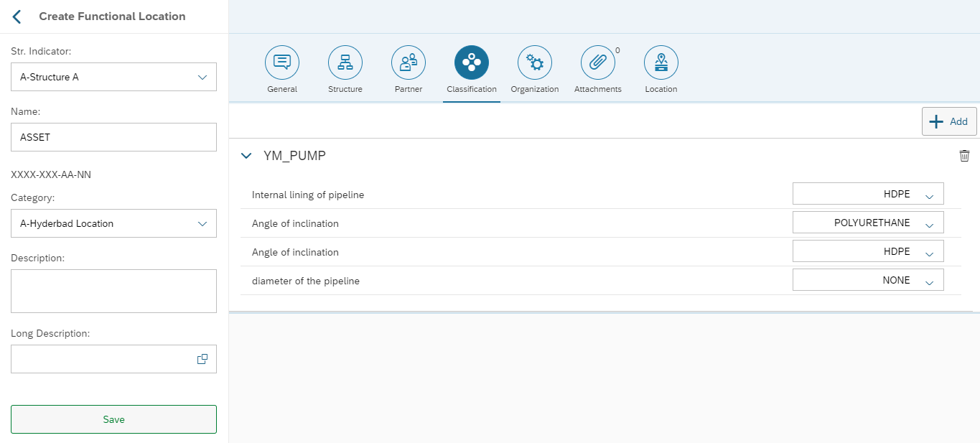Image resolution: width=980 pixels, height=443 pixels.
Task: Click into the Name input field
Action: point(113,137)
